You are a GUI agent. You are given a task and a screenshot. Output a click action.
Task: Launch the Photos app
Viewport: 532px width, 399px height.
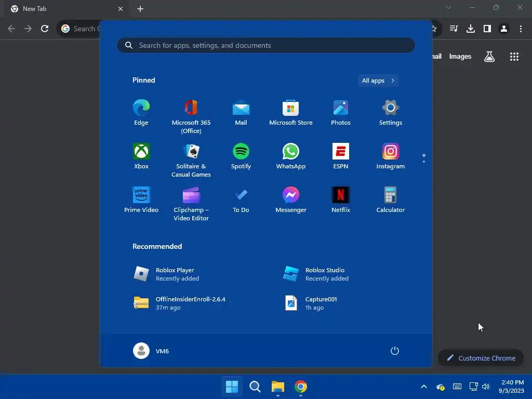[x=341, y=113]
